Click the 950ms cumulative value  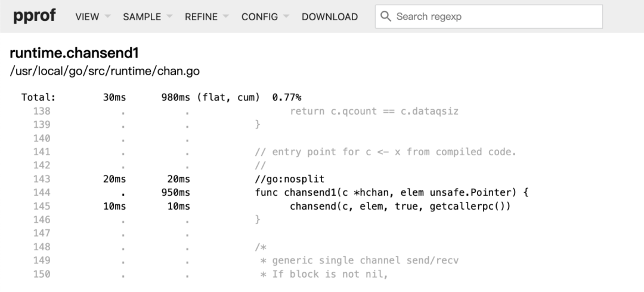(x=175, y=192)
